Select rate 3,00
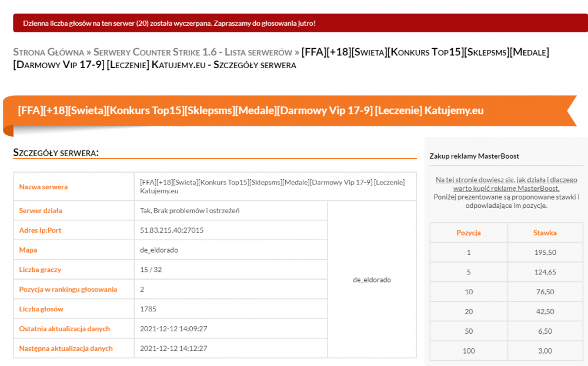Screen dimensions: 588x366 [545, 351]
